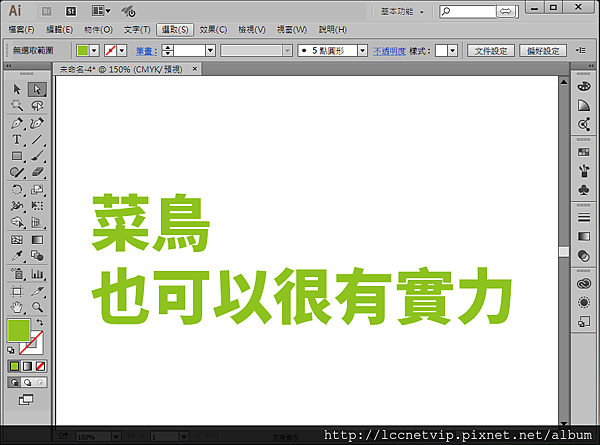
Task: Select the Symbol Sprayer tool
Action: point(17,274)
